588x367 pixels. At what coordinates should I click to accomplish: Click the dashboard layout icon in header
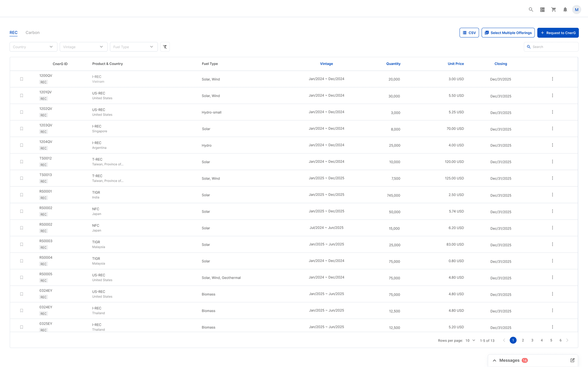542,9
